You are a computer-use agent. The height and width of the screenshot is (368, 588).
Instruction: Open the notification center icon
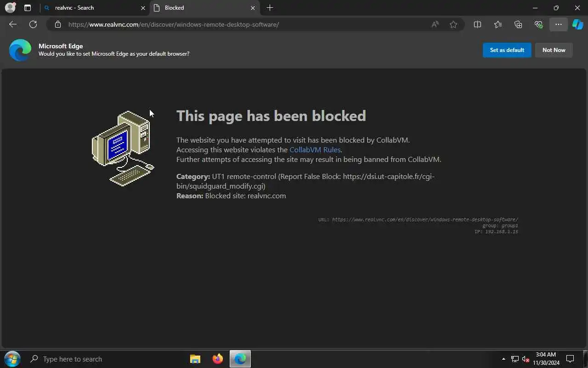570,359
